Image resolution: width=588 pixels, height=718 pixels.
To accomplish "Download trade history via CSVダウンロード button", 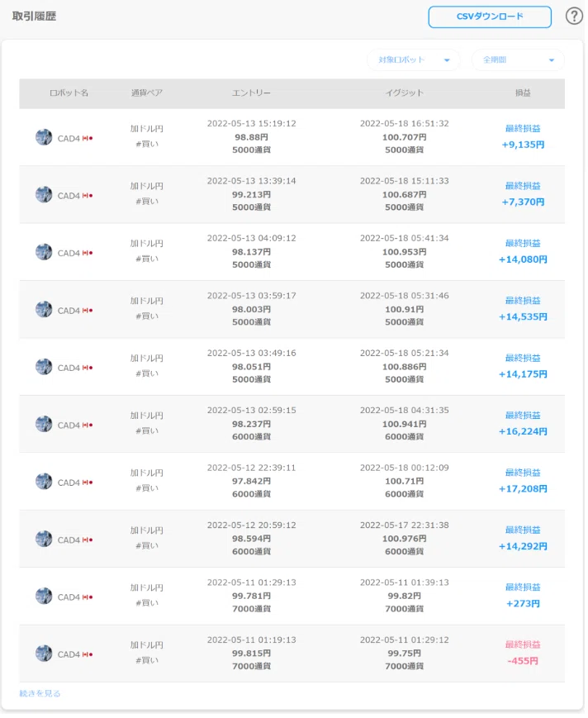I will 490,17.
